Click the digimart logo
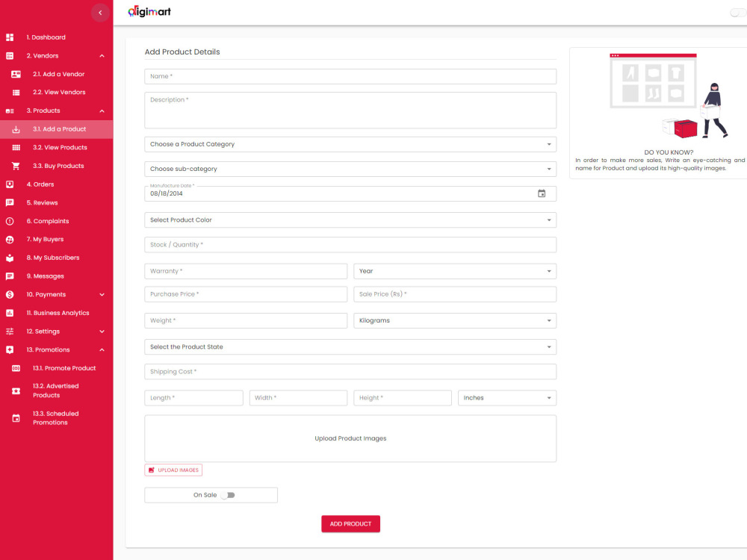 pyautogui.click(x=149, y=12)
